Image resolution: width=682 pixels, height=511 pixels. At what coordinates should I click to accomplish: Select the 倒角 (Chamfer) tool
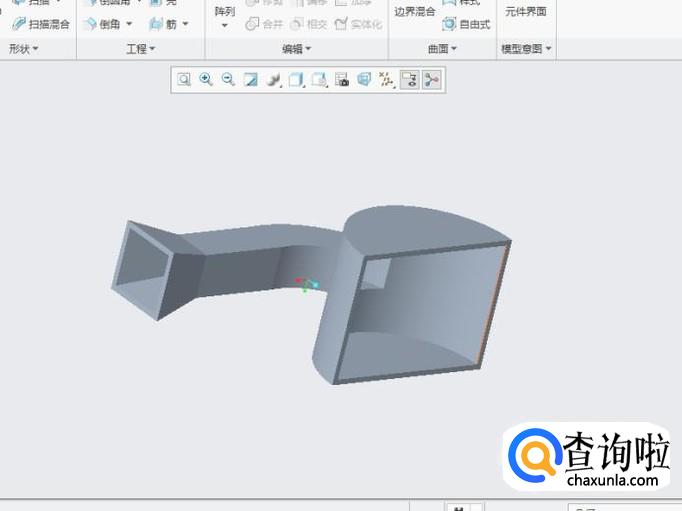[x=103, y=24]
